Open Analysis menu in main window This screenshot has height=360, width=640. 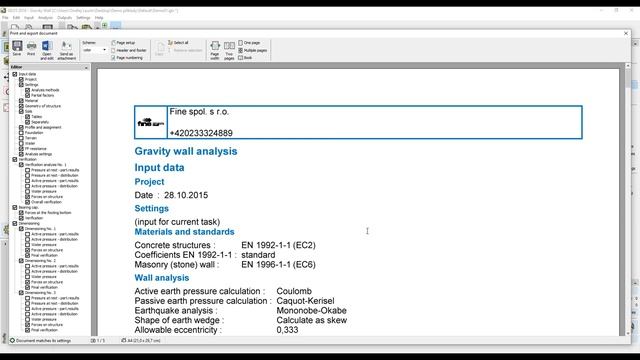tap(45, 18)
